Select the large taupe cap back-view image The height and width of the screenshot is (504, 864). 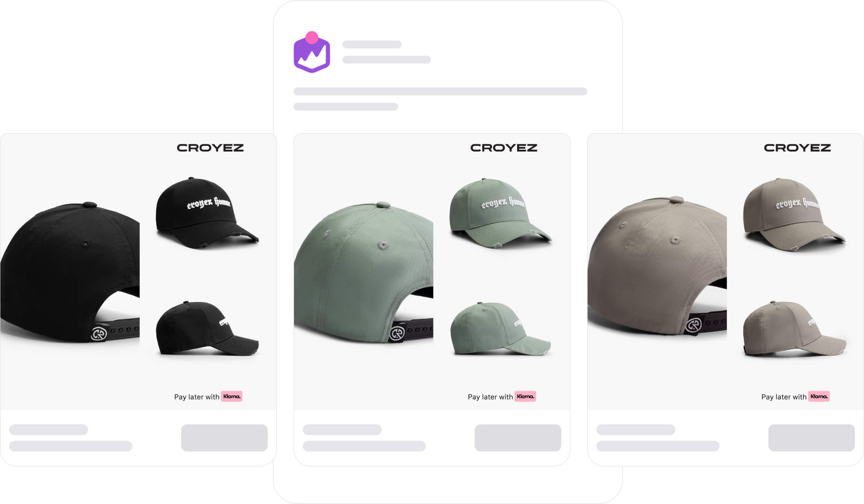[657, 266]
